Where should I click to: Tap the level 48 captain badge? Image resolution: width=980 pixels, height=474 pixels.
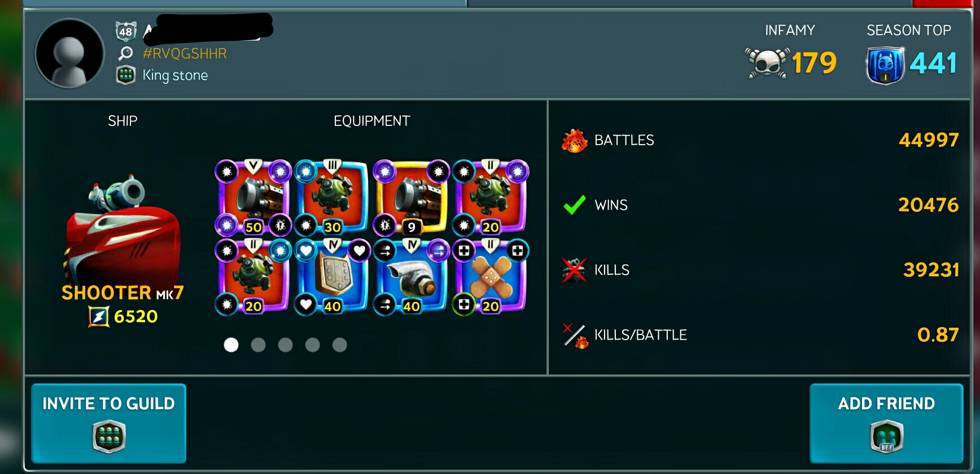(125, 31)
